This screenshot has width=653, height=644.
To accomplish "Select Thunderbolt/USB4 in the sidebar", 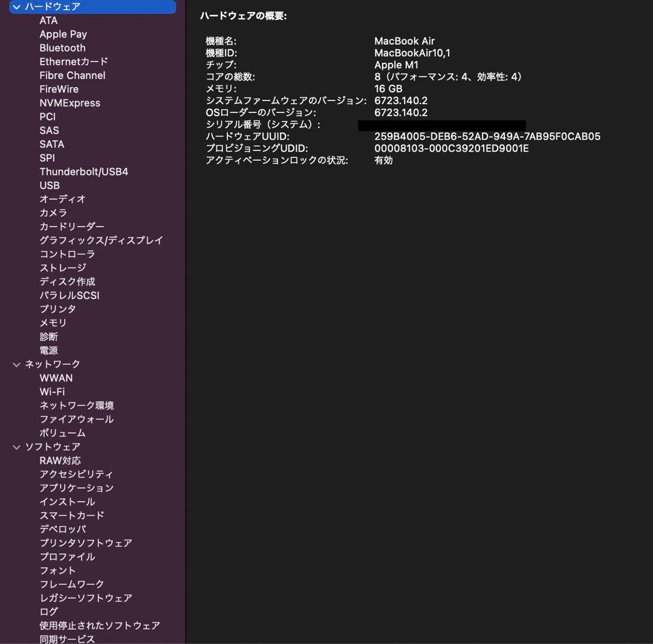I will [83, 172].
